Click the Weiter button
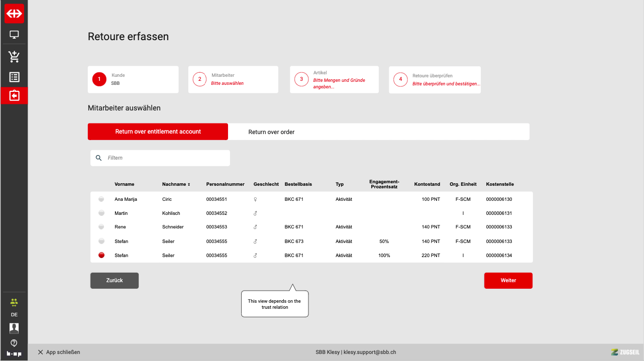The image size is (644, 361). point(508,281)
